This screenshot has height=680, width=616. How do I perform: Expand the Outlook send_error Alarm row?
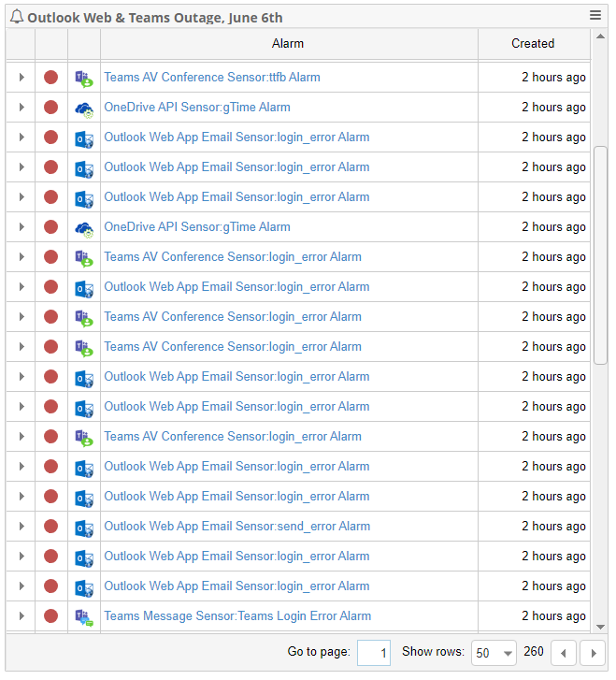tap(21, 526)
